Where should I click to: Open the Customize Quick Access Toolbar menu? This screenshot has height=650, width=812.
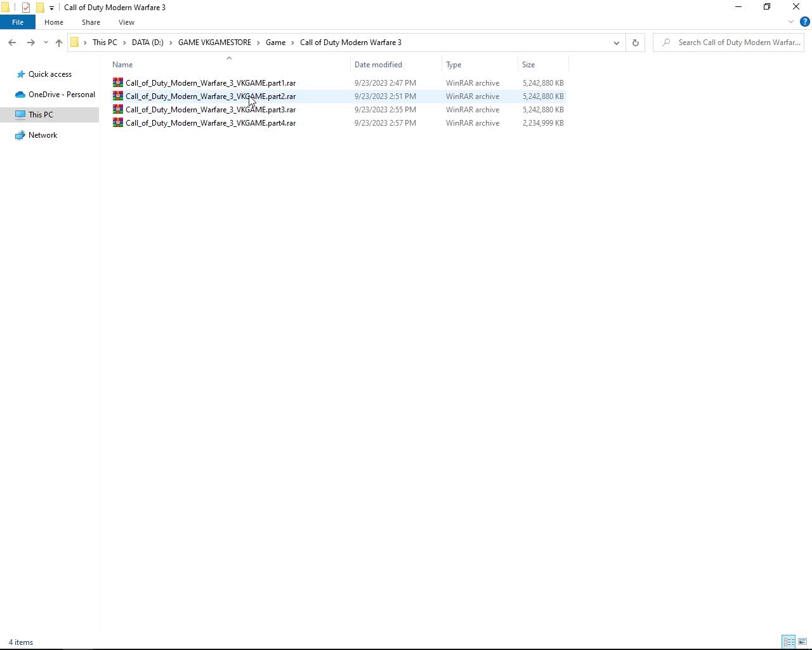coord(51,7)
